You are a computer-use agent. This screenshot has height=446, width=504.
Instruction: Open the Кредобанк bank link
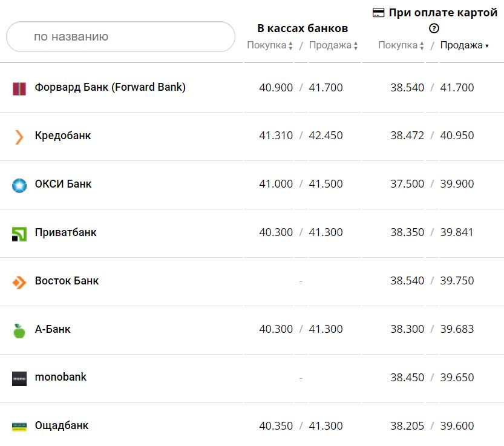63,136
